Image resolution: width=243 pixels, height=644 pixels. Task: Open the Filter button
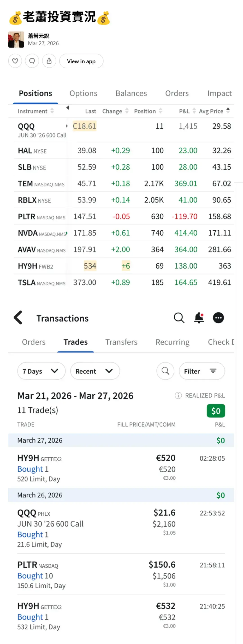coord(202,371)
